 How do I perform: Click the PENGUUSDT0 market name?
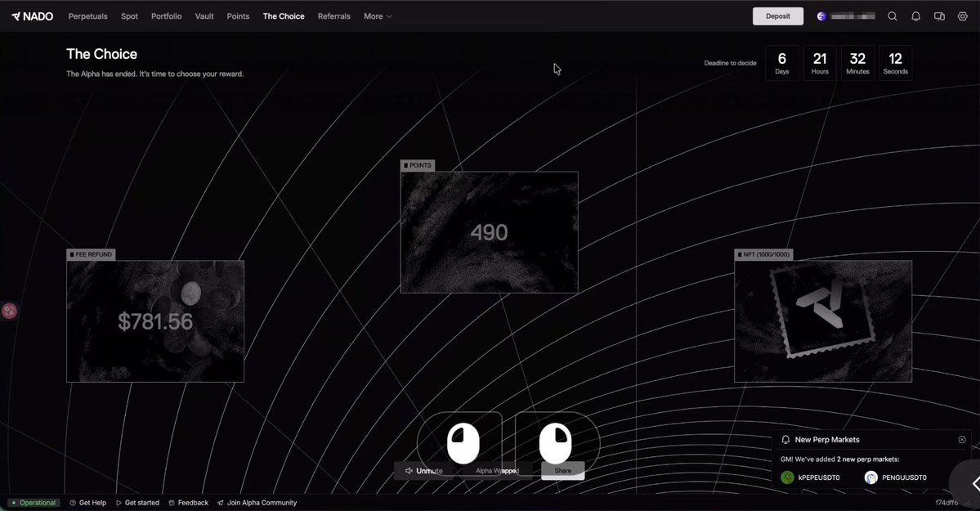tap(904, 477)
